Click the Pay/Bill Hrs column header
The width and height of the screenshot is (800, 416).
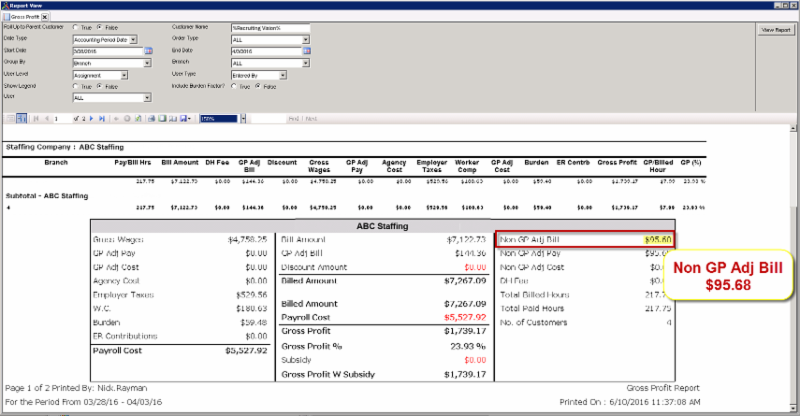tap(133, 162)
